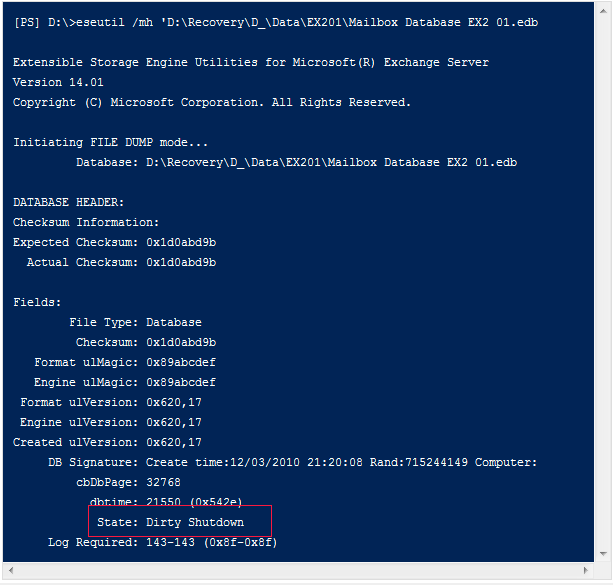Click the Created ulVersion line
This screenshot has width=613, height=585.
pyautogui.click(x=107, y=442)
